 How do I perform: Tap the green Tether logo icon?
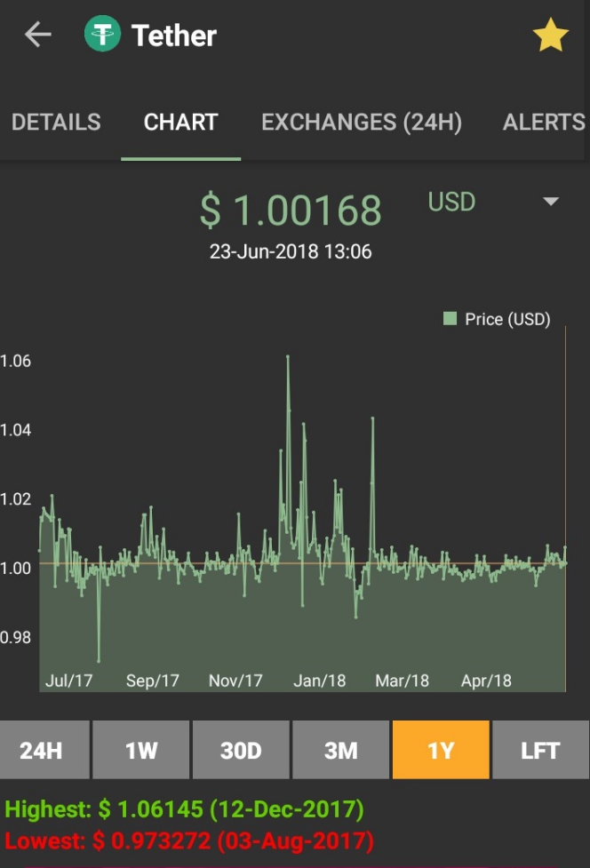coord(102,36)
